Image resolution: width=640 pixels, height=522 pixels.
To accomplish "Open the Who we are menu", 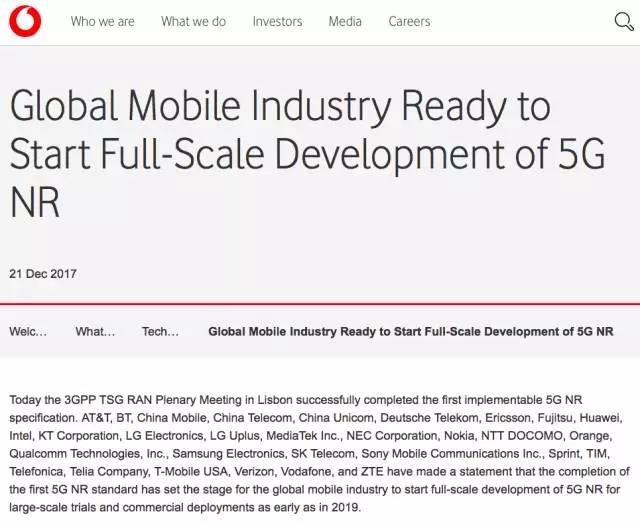I will 102,22.
